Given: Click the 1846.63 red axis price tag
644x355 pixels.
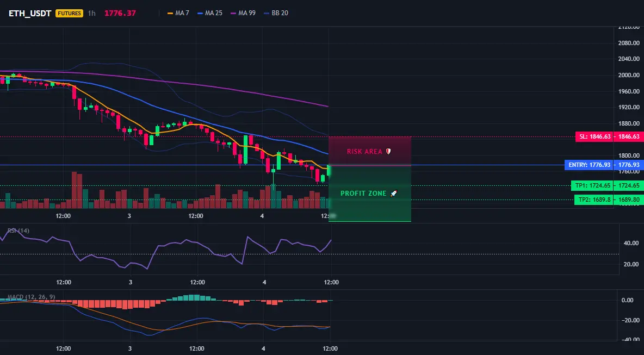Looking at the screenshot, I should 628,136.
